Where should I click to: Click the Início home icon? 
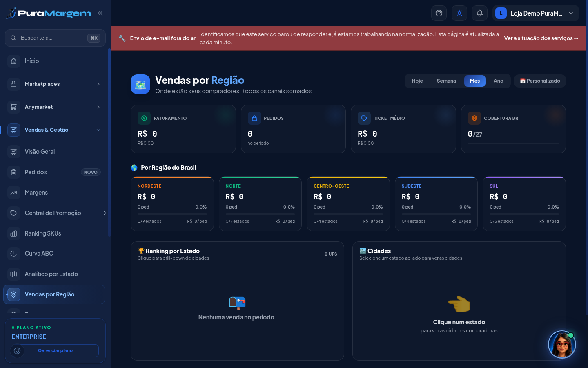point(13,61)
